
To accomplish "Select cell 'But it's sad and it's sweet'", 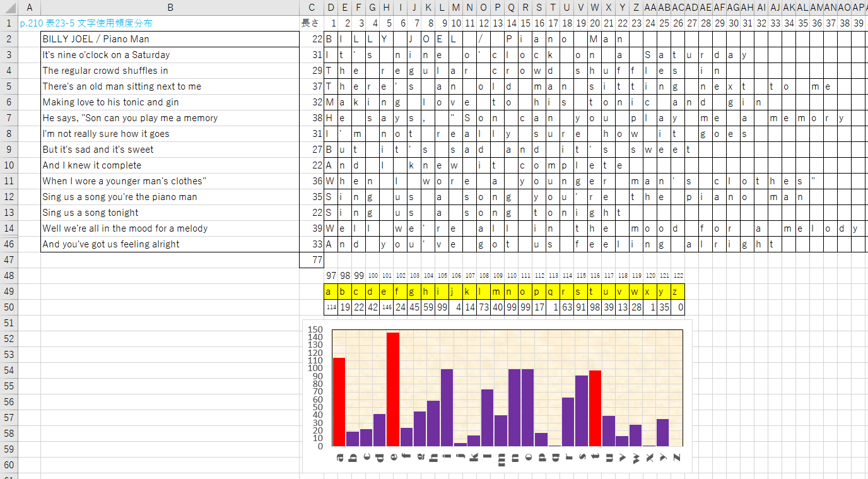I will (x=170, y=150).
